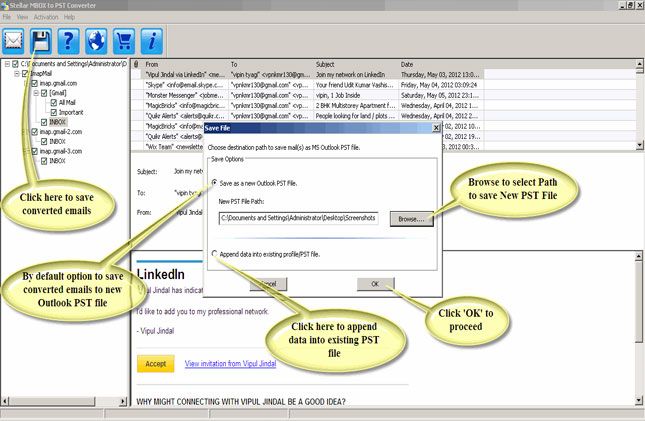
Task: Select MagicBricks 2 BHK Multistorey email
Action: 307,105
